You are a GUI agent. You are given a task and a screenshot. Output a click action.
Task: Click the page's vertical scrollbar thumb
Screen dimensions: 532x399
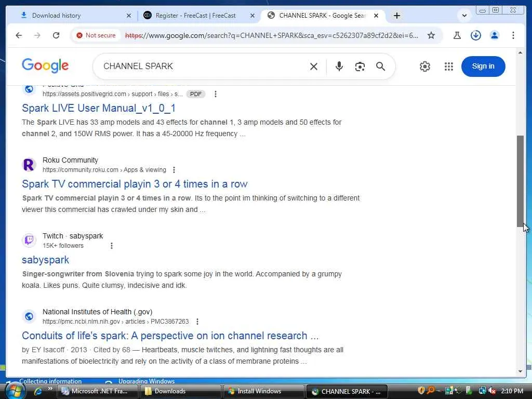[521, 181]
